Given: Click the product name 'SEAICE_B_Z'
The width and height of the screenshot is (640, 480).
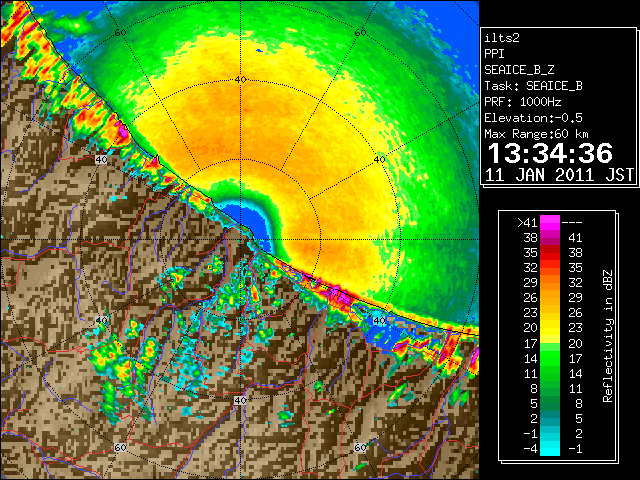Looking at the screenshot, I should pyautogui.click(x=519, y=70).
